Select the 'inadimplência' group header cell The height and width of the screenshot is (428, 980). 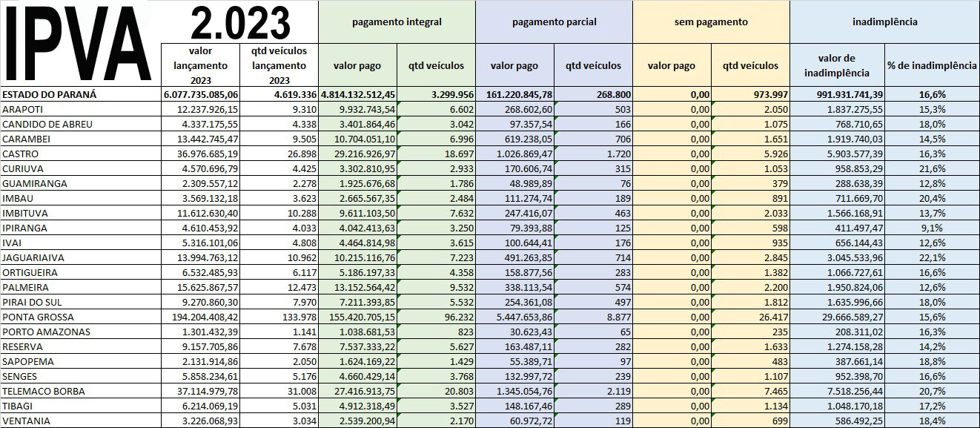coord(885,22)
